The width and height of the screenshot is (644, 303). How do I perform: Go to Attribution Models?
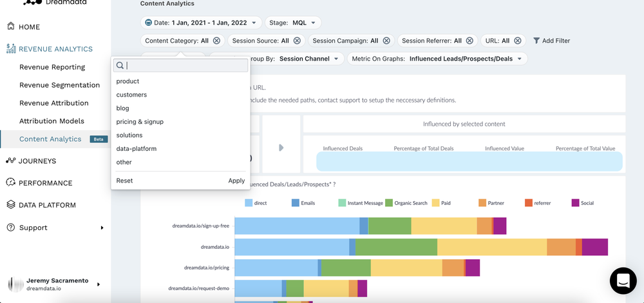pos(52,121)
